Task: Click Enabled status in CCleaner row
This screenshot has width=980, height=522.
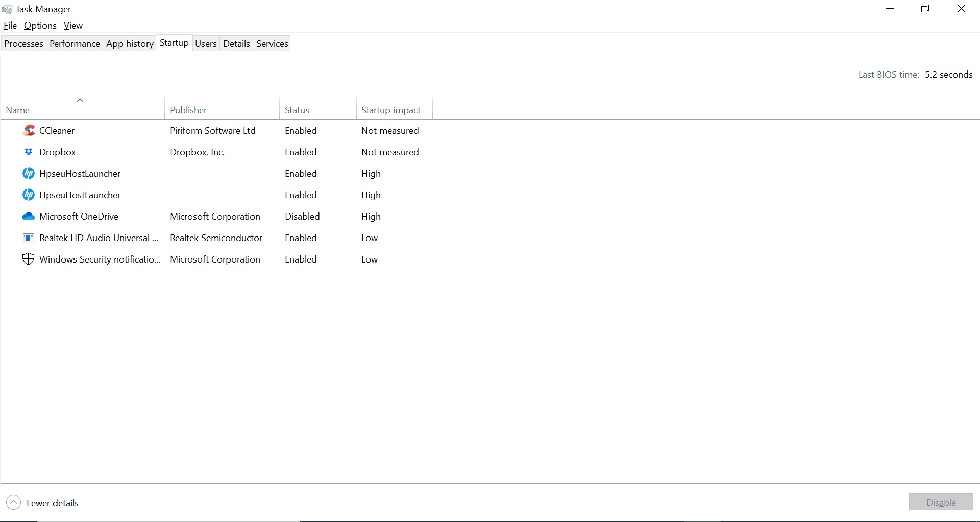Action: click(301, 131)
